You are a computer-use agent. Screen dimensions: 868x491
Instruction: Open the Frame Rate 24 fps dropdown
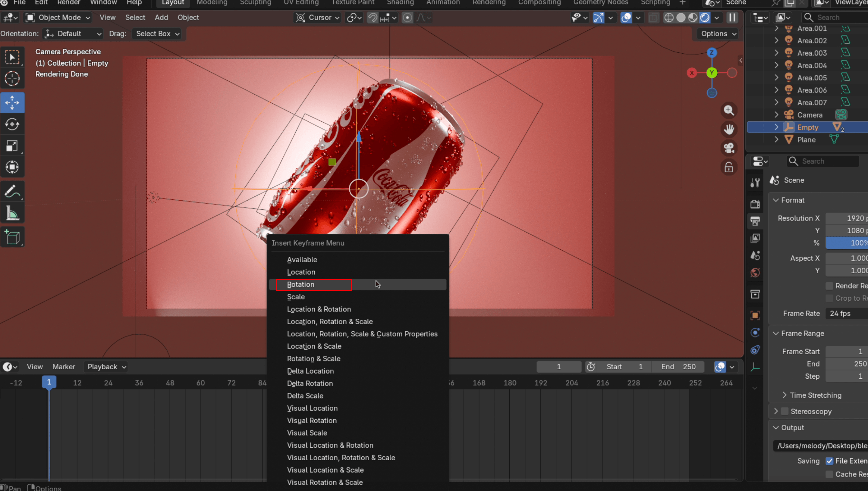pos(846,314)
